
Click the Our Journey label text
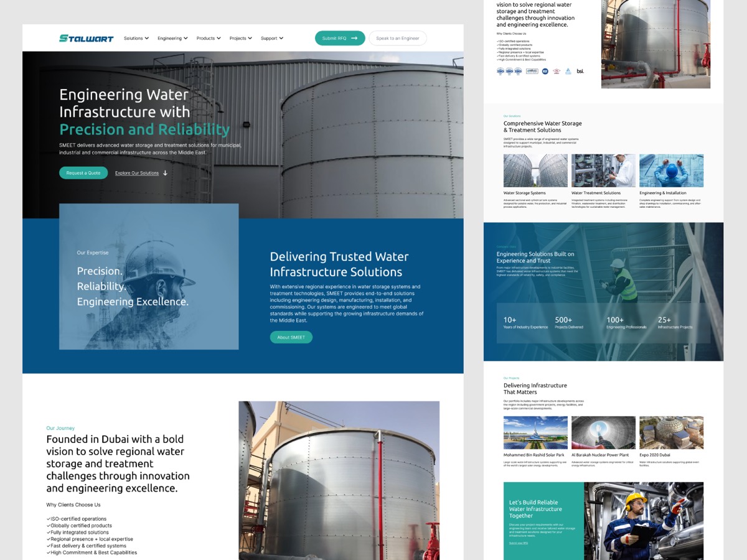[x=60, y=428]
